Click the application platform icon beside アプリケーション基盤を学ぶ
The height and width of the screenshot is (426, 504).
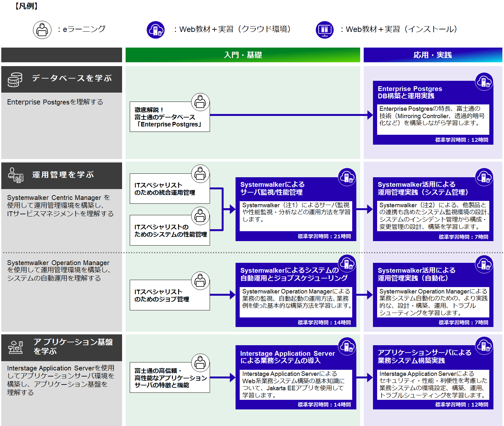16,347
